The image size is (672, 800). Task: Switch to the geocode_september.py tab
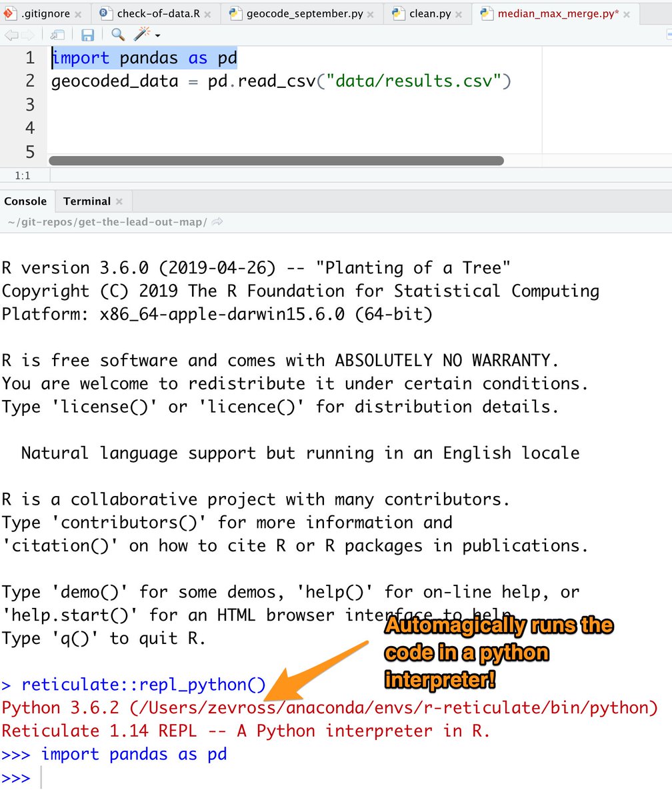tap(303, 13)
